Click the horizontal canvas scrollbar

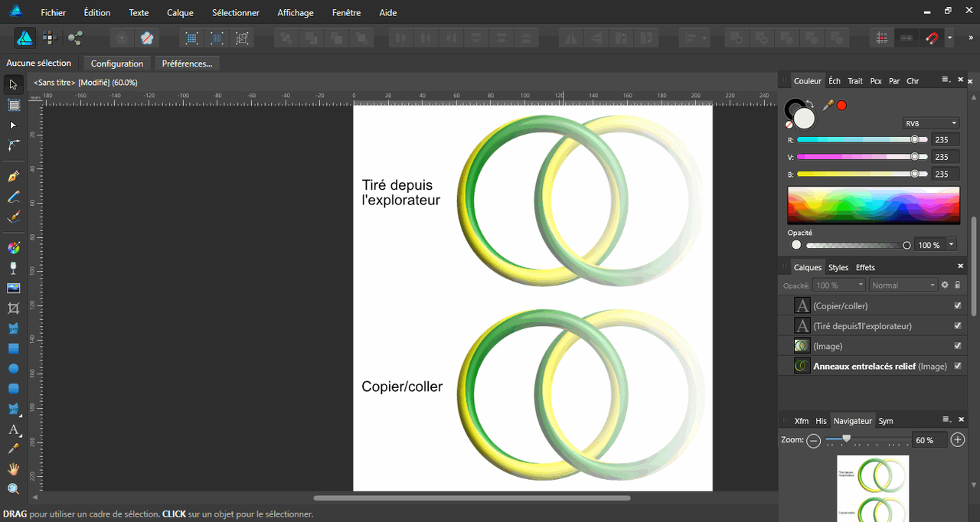click(x=472, y=498)
